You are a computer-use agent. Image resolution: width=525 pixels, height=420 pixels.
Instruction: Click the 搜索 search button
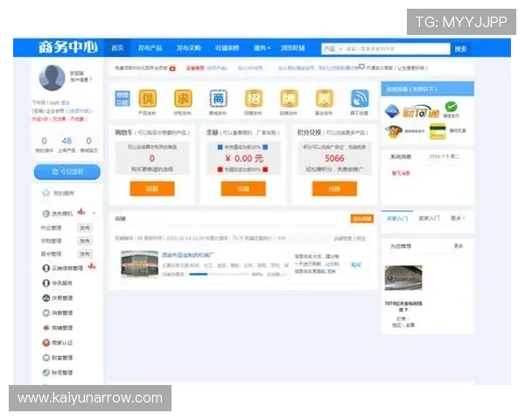tap(461, 49)
